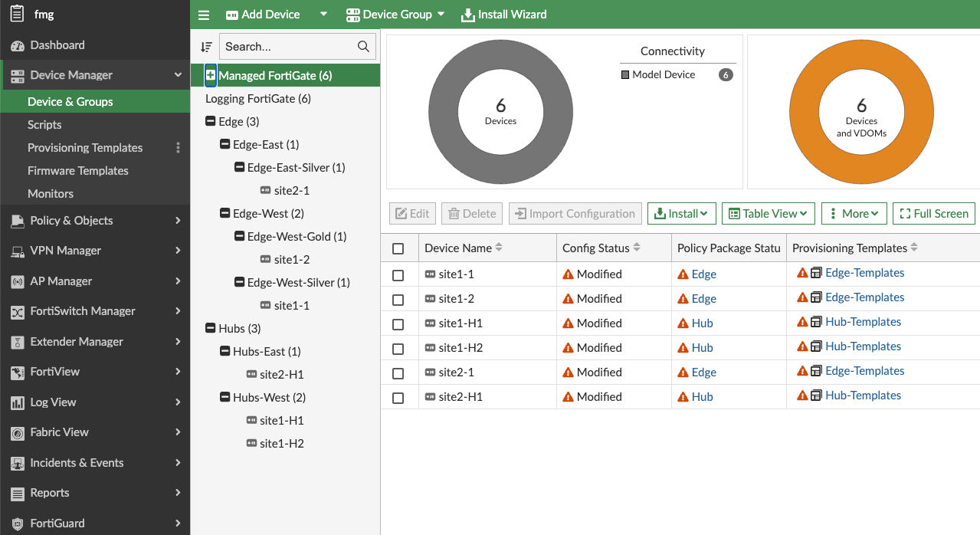This screenshot has width=980, height=535.
Task: Select the checkbox for device site1-H1
Action: (x=398, y=324)
